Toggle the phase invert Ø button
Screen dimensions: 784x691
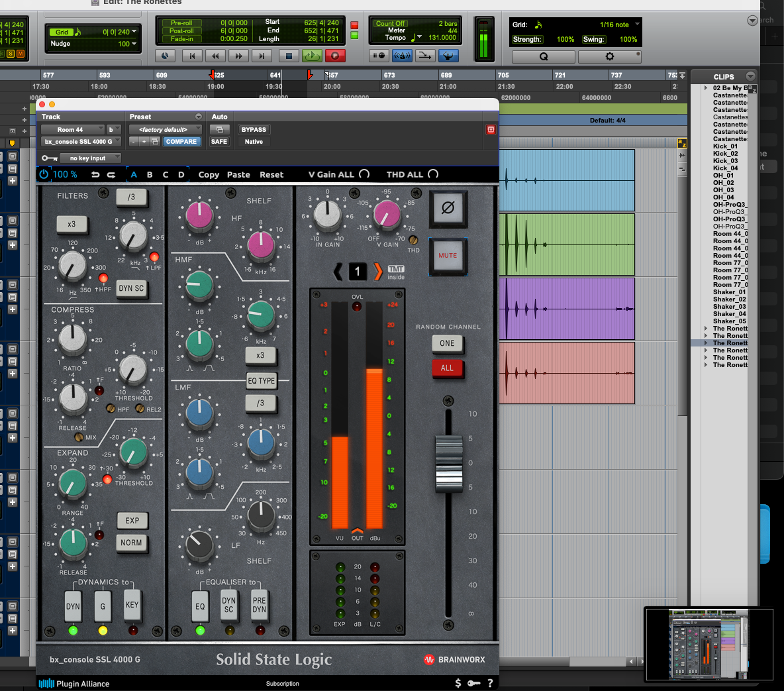448,207
